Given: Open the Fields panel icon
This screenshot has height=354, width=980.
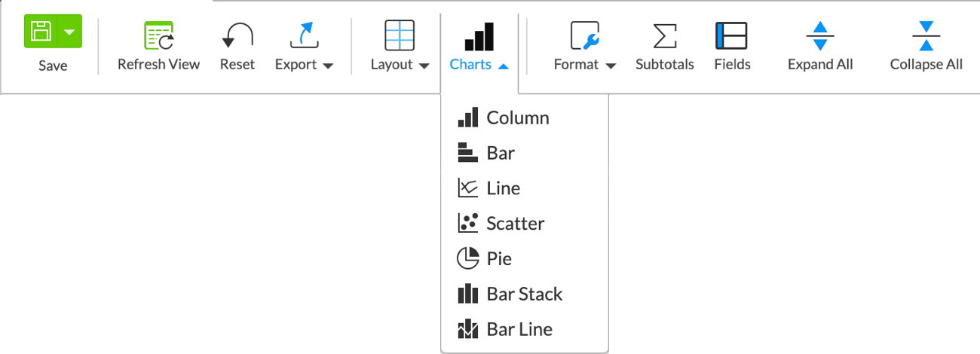Looking at the screenshot, I should (x=731, y=35).
